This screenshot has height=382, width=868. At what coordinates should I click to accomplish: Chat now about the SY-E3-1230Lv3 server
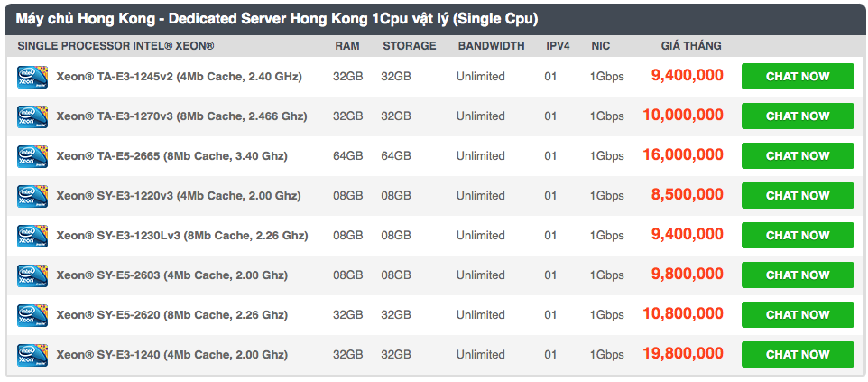798,236
